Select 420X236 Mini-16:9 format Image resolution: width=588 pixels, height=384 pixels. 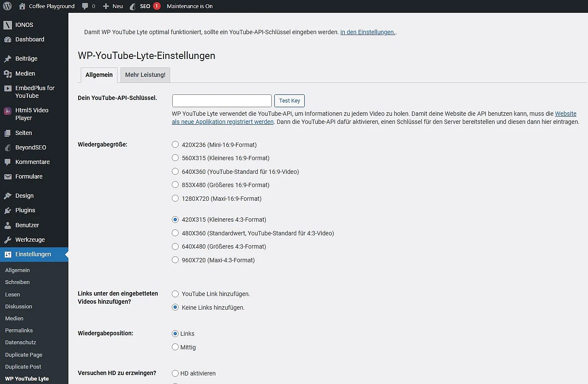175,144
